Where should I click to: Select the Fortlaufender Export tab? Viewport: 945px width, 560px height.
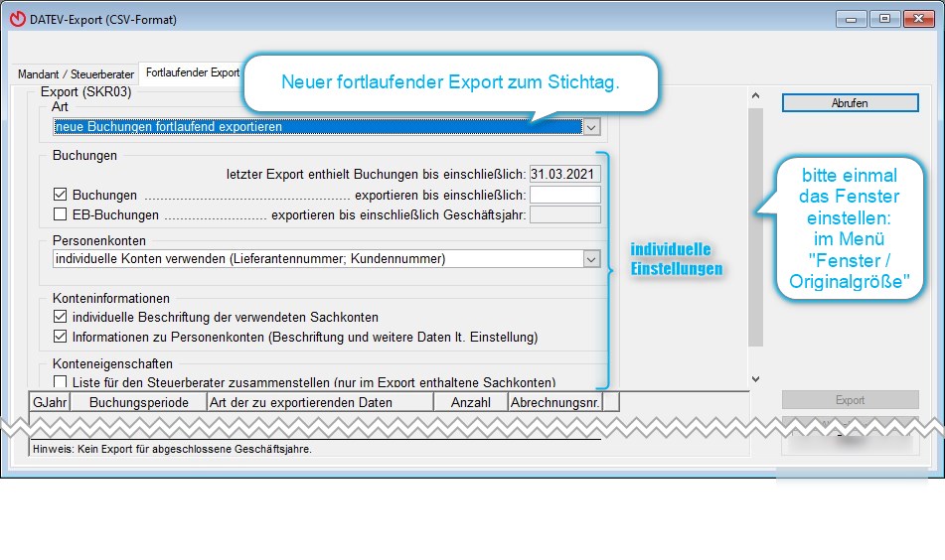(x=192, y=72)
